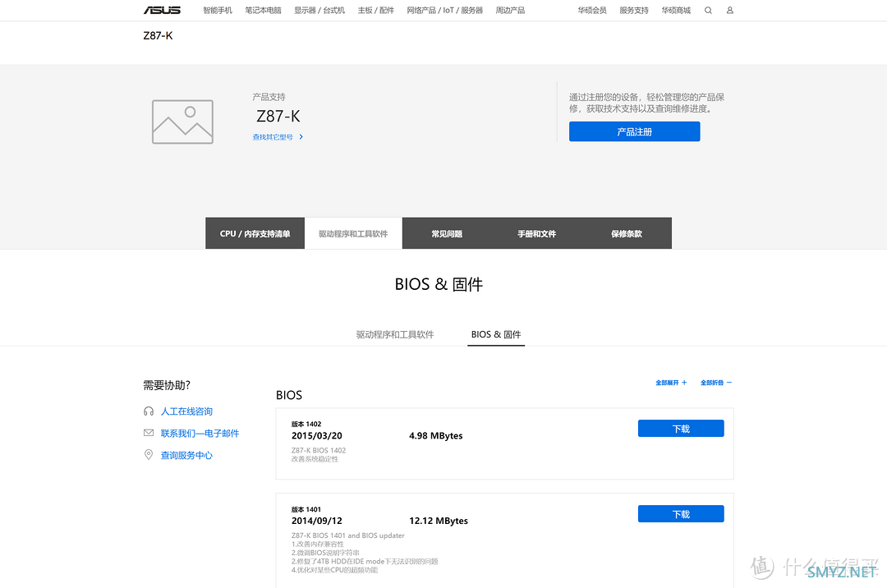The height and width of the screenshot is (588, 887).
Task: Click the ASUS logo
Action: [162, 10]
